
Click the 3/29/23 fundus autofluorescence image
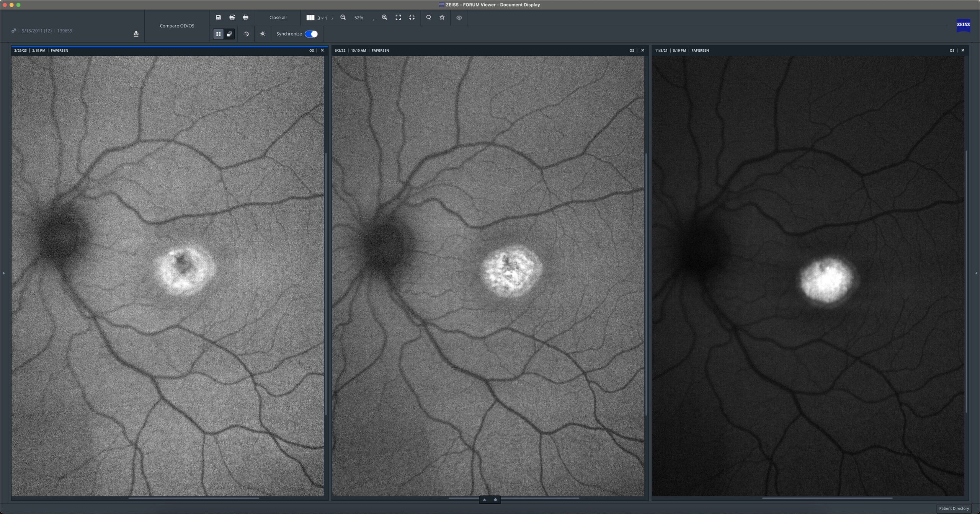(168, 276)
